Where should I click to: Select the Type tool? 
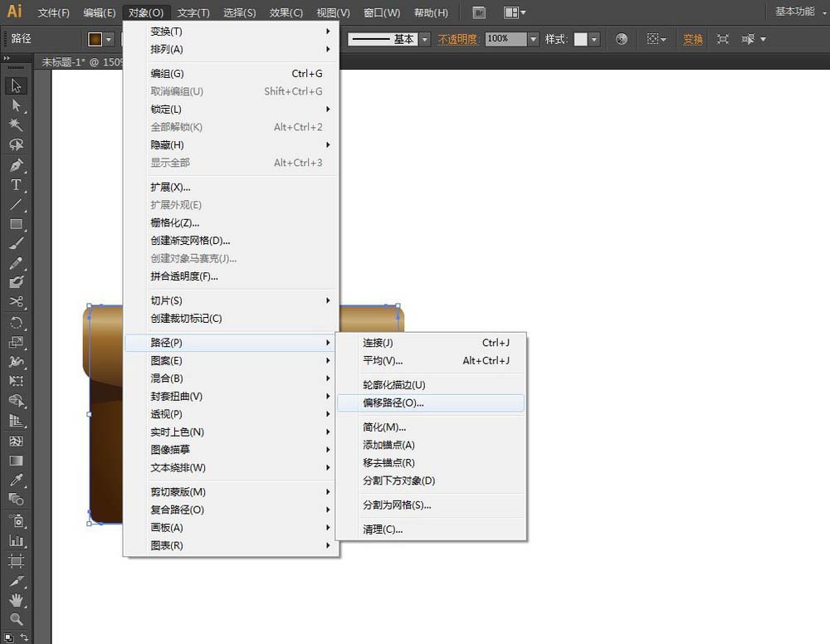[x=16, y=185]
